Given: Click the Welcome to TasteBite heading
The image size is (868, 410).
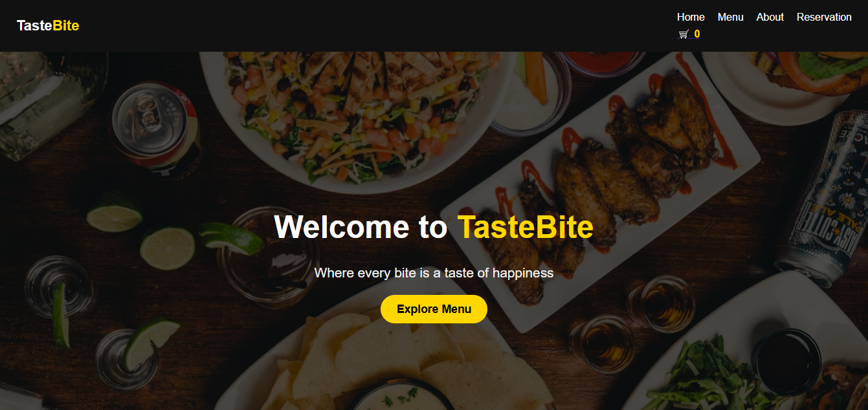Looking at the screenshot, I should [x=434, y=228].
